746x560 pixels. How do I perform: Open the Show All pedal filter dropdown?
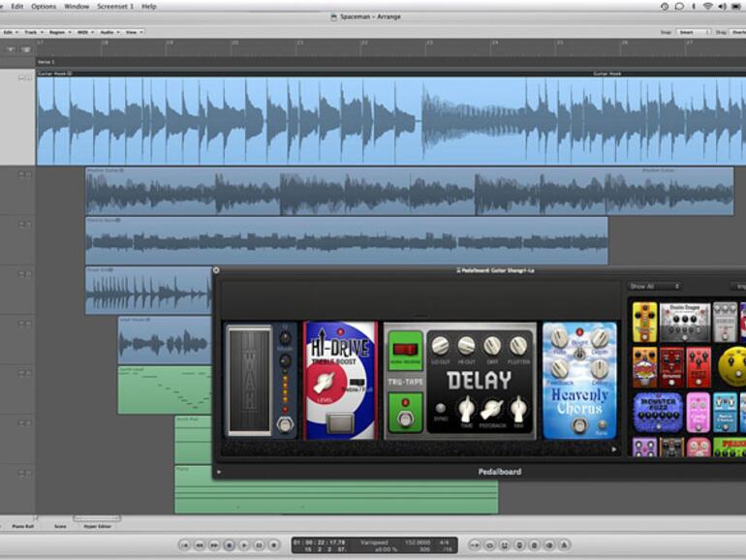tap(654, 286)
